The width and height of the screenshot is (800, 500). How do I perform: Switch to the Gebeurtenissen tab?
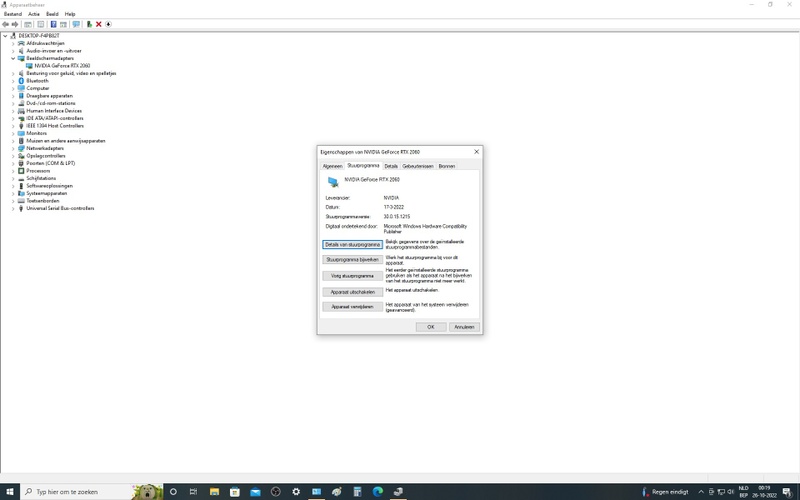coord(418,166)
